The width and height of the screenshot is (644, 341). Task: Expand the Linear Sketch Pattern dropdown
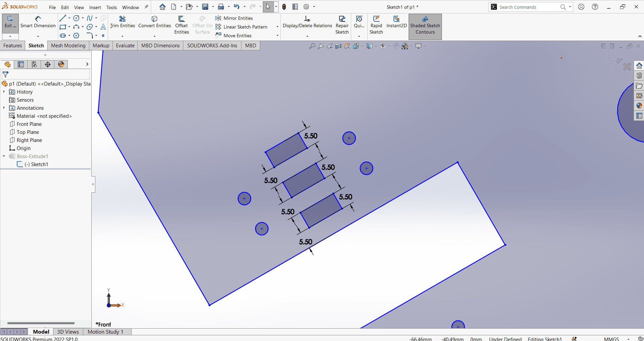tap(277, 27)
